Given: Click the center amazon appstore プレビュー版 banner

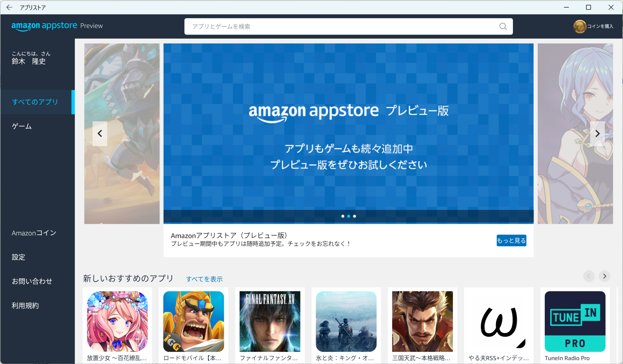Looking at the screenshot, I should click(x=348, y=134).
